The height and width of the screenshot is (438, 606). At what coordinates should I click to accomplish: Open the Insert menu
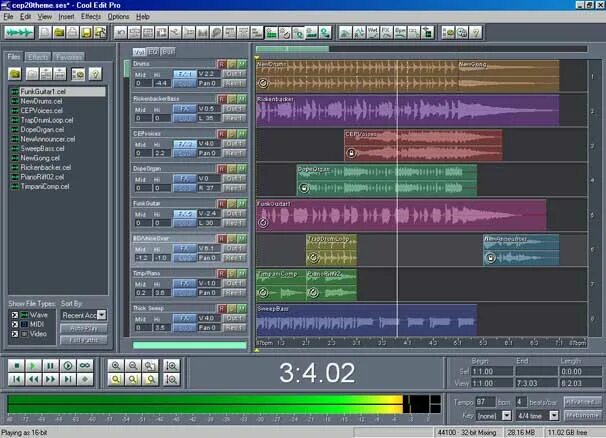pos(66,17)
